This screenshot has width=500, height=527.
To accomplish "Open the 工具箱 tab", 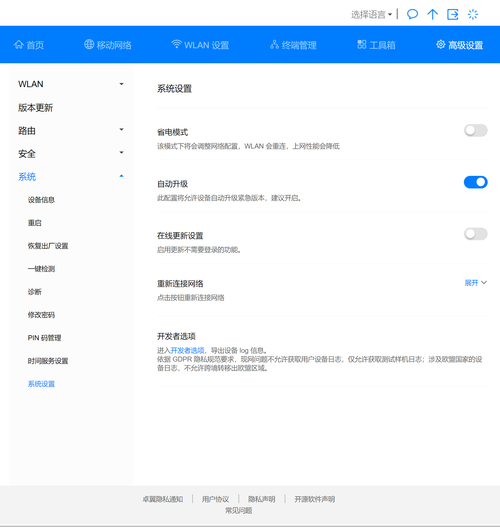I will point(376,45).
